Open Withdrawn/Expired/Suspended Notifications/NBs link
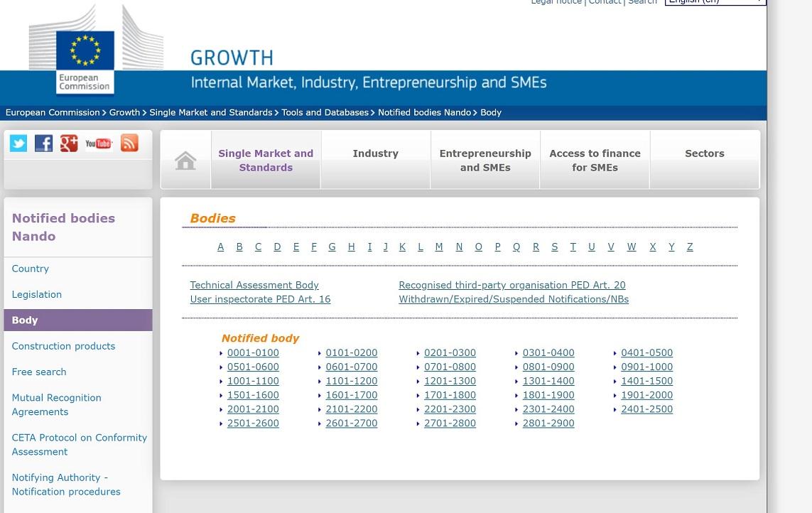 514,299
